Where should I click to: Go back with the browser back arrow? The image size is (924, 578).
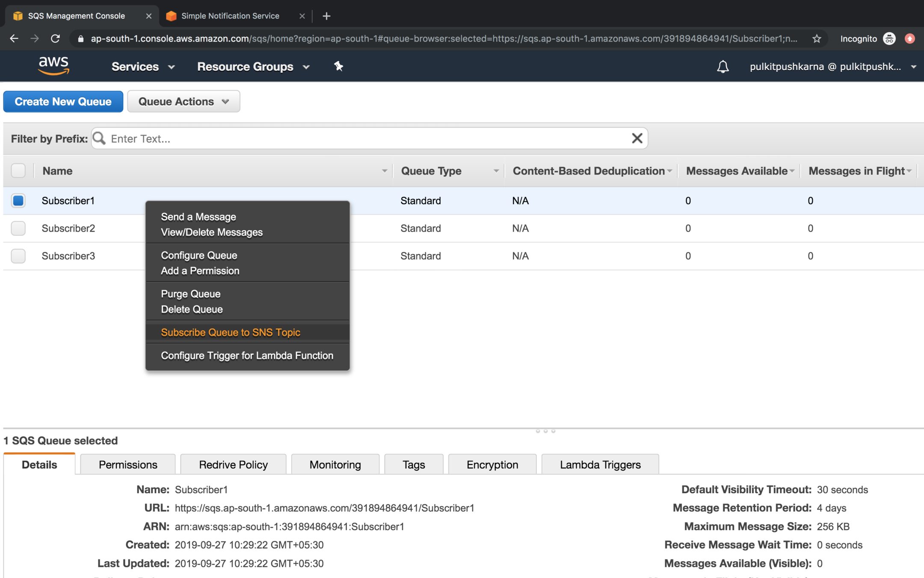tap(14, 39)
